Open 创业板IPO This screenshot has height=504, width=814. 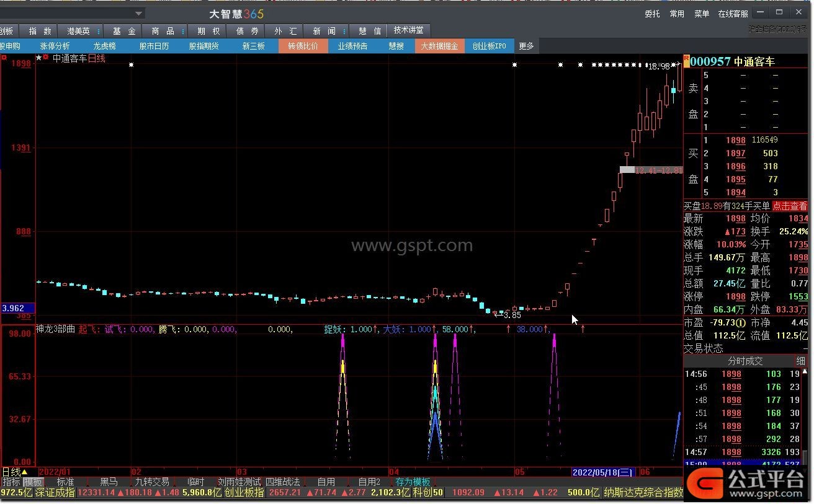pos(490,46)
